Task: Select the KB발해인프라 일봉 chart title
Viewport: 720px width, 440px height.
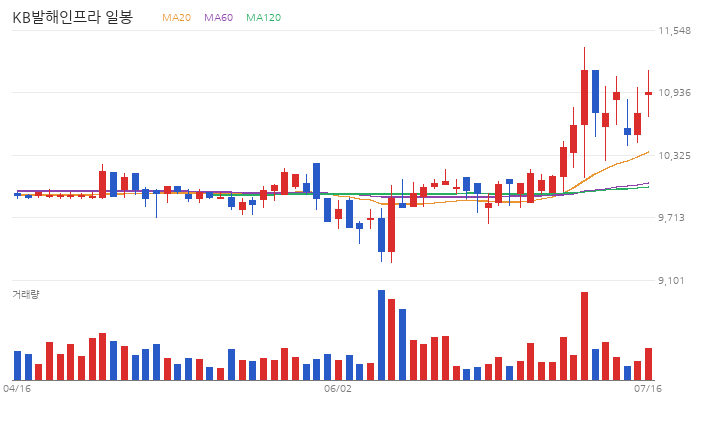Action: pos(73,17)
